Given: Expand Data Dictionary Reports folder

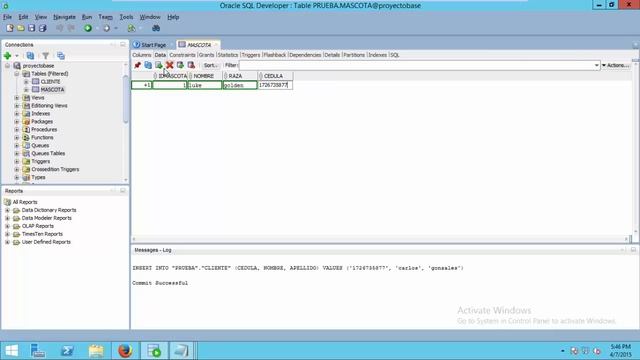Looking at the screenshot, I should pos(7,210).
